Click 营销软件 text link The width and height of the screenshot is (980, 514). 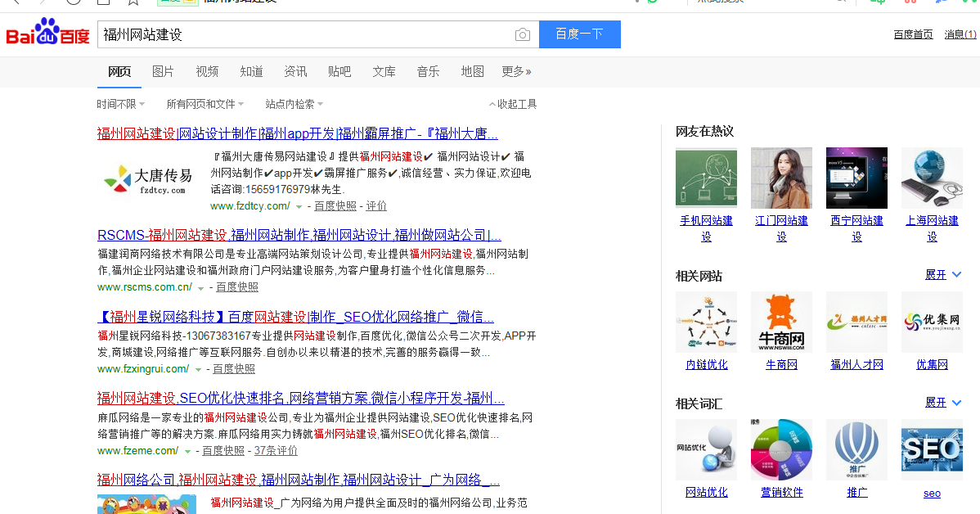[x=781, y=492]
